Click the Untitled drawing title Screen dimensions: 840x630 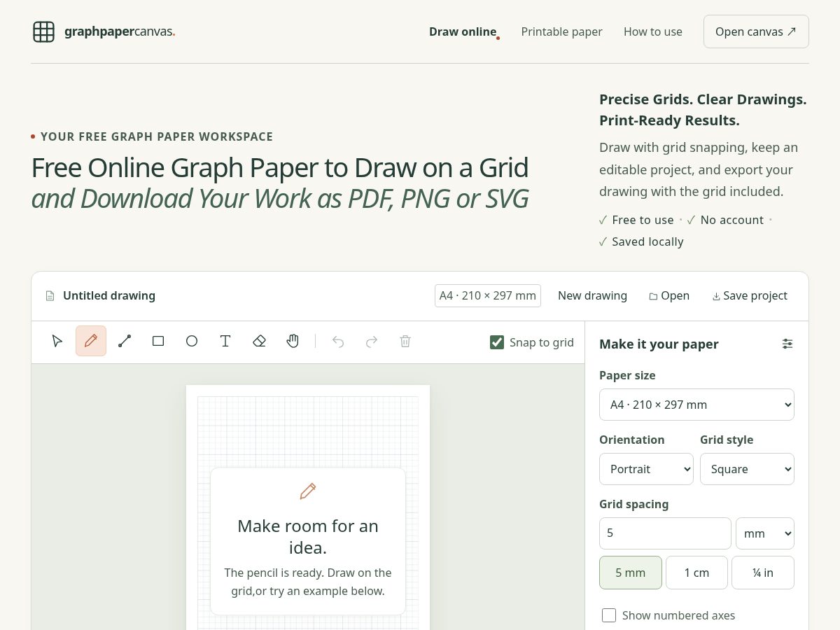(109, 295)
